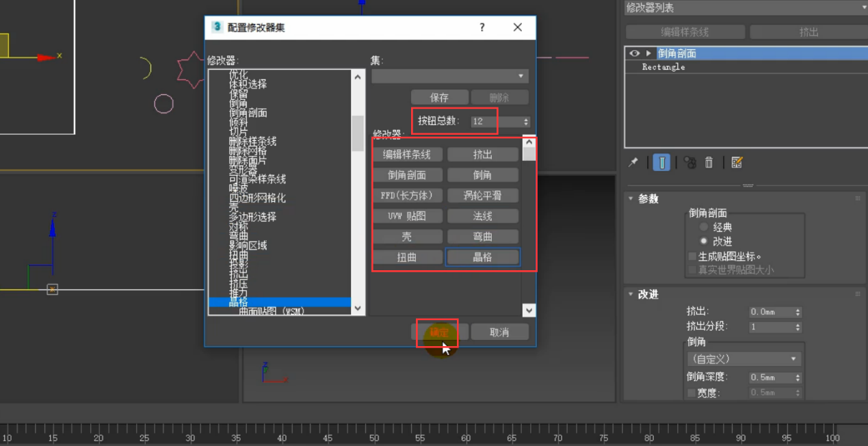
Task: Click the 保存 button
Action: tap(439, 98)
